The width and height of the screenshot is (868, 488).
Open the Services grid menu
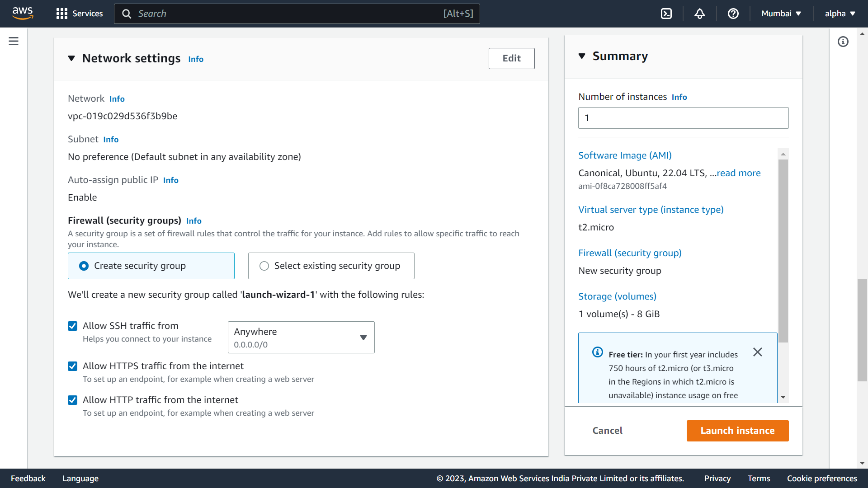[x=80, y=14]
